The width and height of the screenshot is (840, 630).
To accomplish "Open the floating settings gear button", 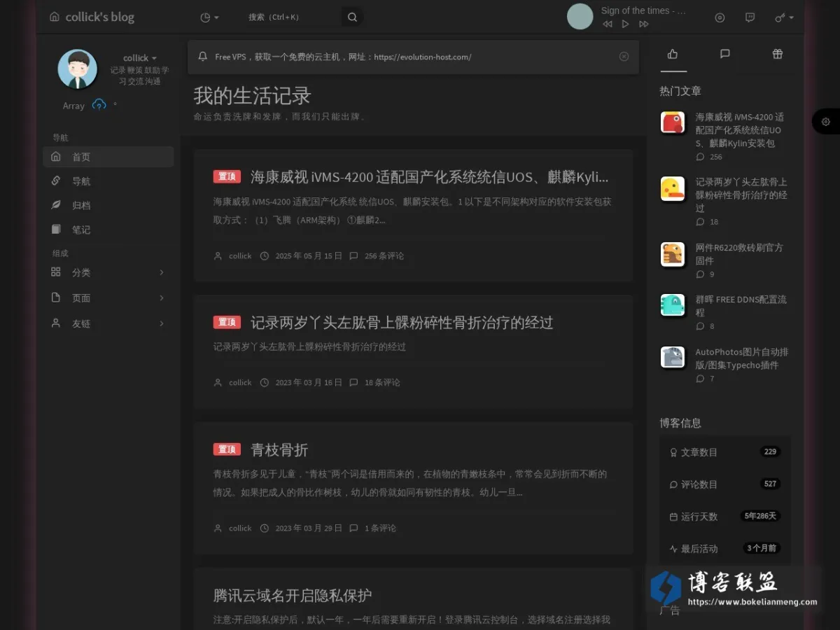I will [x=825, y=122].
